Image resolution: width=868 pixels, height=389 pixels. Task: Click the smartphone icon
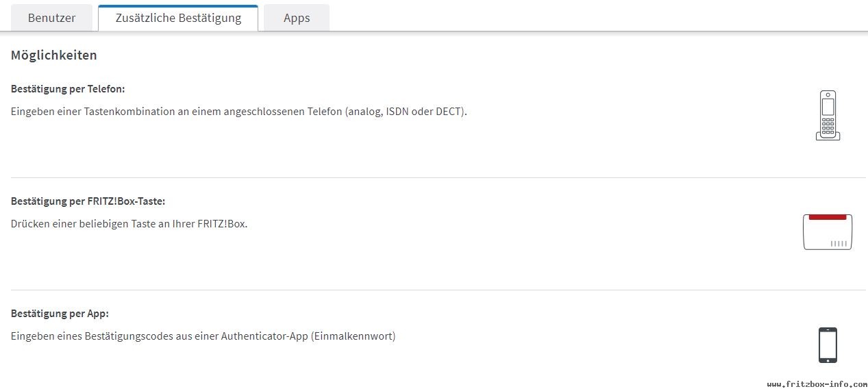click(828, 345)
